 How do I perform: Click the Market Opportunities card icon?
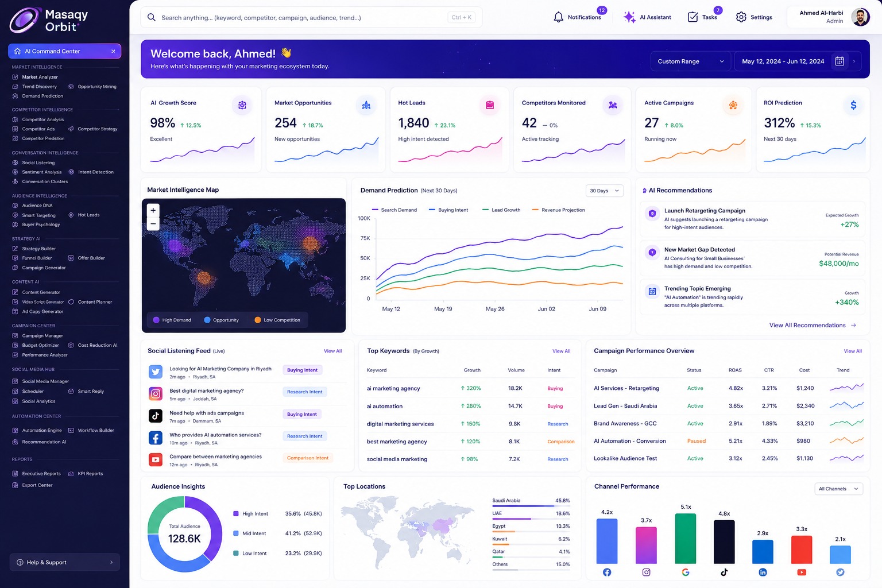(366, 105)
